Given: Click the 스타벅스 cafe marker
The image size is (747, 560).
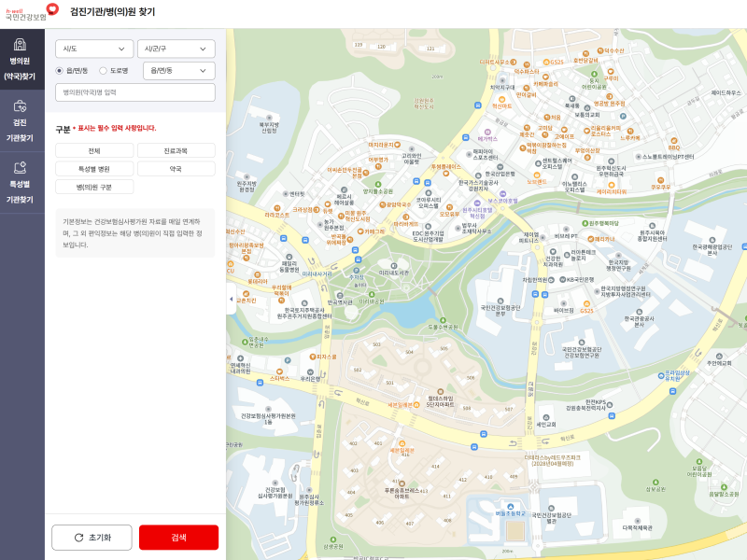Looking at the screenshot, I should 279,371.
